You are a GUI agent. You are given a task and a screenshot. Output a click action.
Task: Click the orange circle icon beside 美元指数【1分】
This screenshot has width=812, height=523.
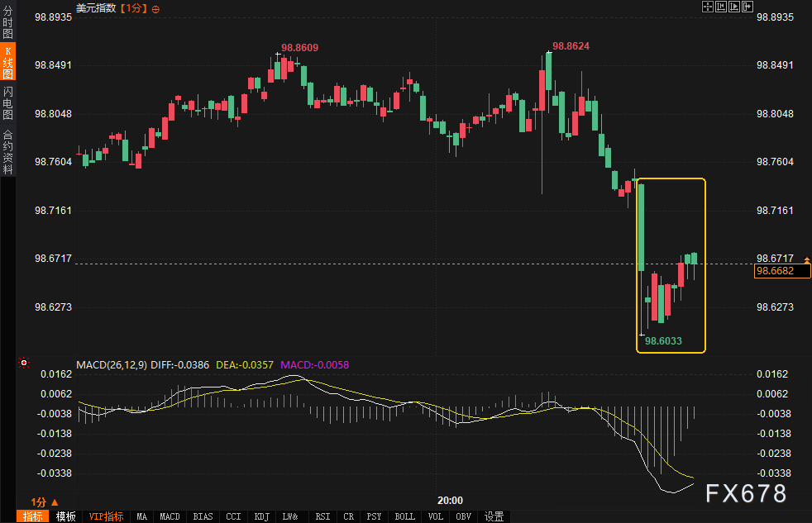(156, 8)
